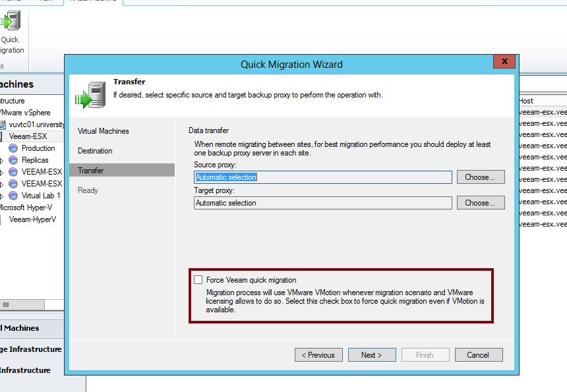The image size is (567, 392).
Task: Select the Destination wizard step
Action: 95,151
